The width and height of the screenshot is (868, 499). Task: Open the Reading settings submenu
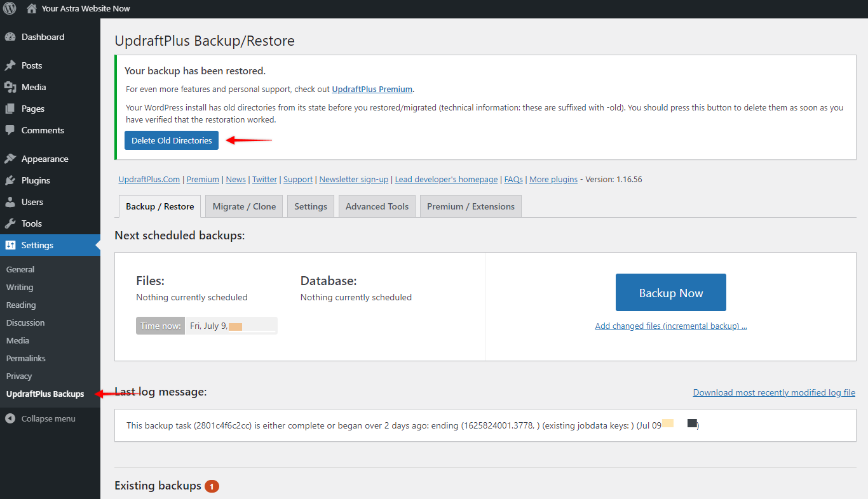click(x=21, y=305)
